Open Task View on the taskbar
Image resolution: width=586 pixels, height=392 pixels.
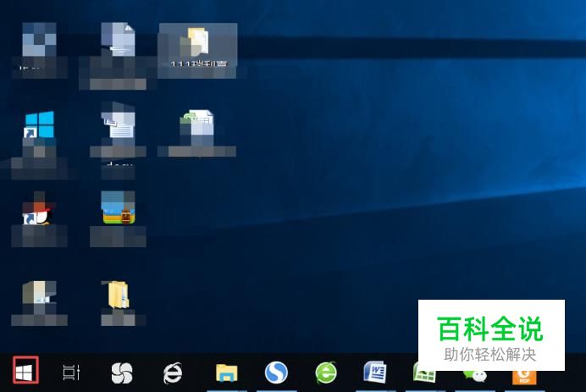pos(71,373)
